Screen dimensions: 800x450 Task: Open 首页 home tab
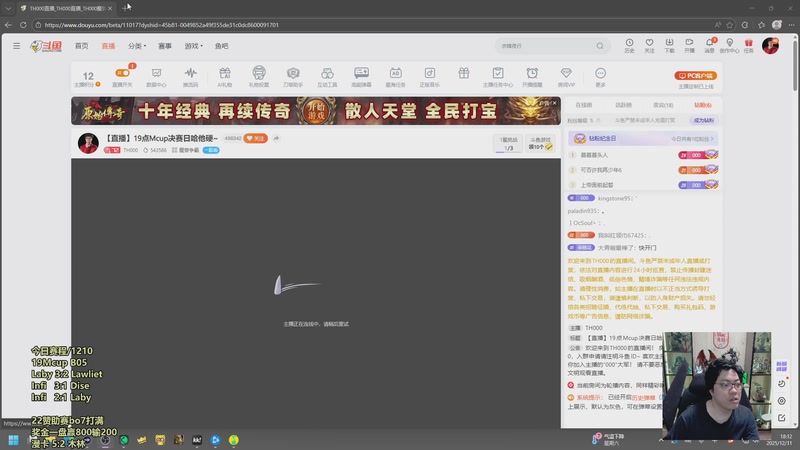tap(82, 46)
